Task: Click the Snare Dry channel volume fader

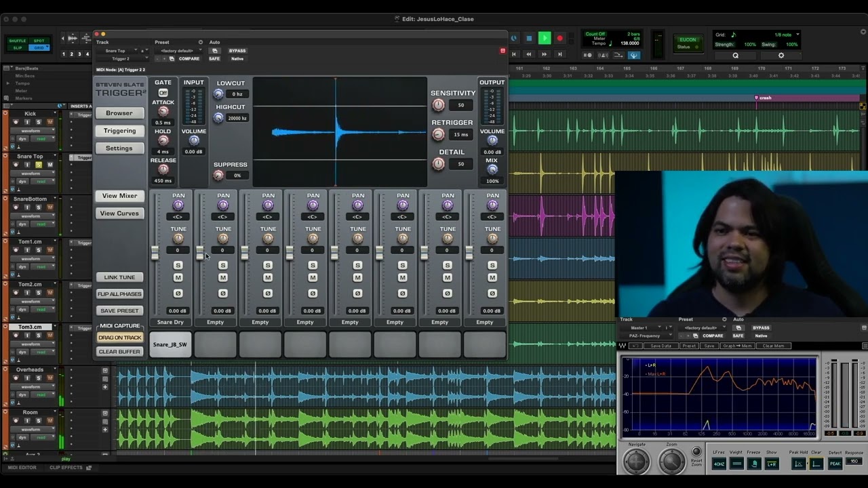Action: point(155,253)
